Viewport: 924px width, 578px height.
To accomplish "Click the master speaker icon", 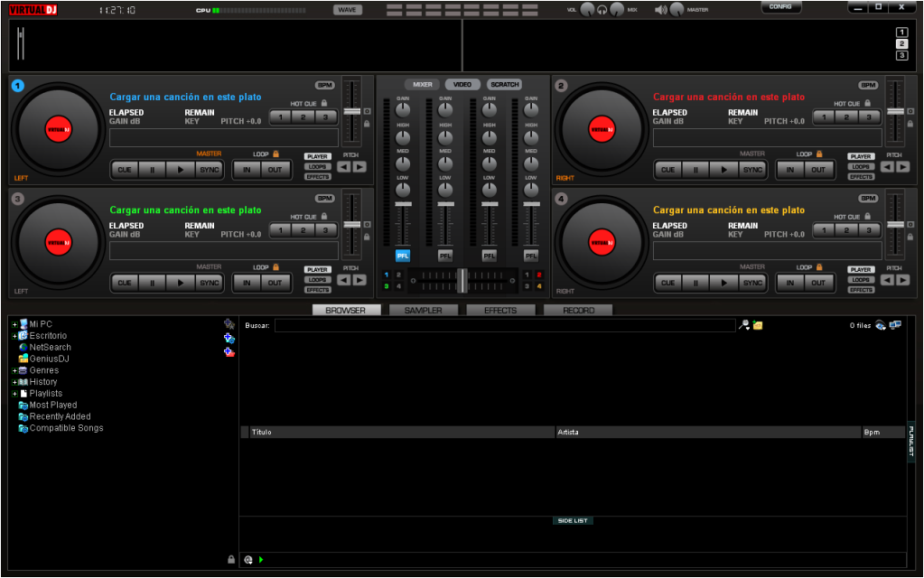I will 661,10.
